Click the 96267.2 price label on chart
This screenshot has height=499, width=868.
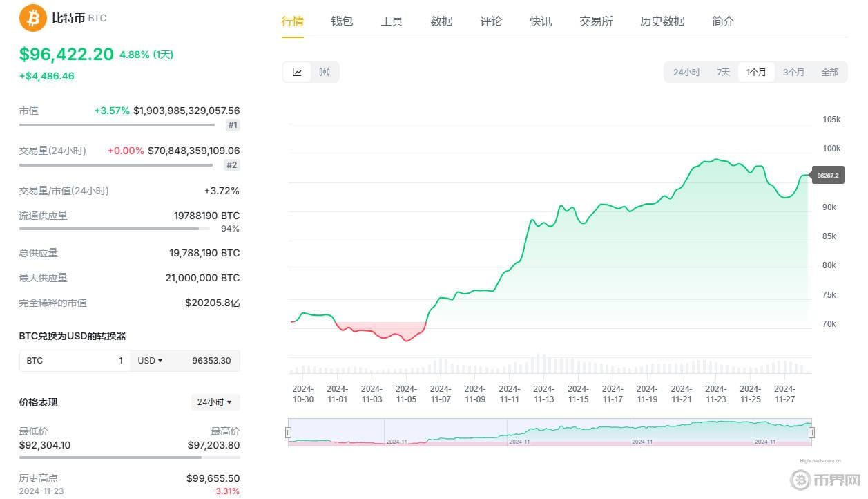click(x=828, y=176)
